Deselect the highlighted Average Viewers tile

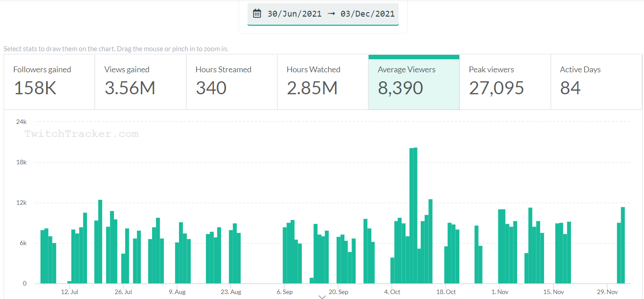coord(413,82)
